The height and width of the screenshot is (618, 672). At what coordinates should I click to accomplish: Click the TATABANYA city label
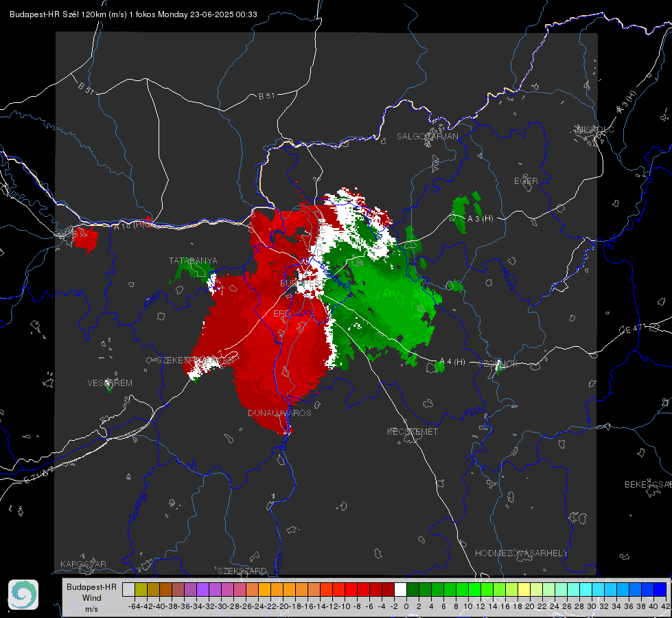(193, 261)
